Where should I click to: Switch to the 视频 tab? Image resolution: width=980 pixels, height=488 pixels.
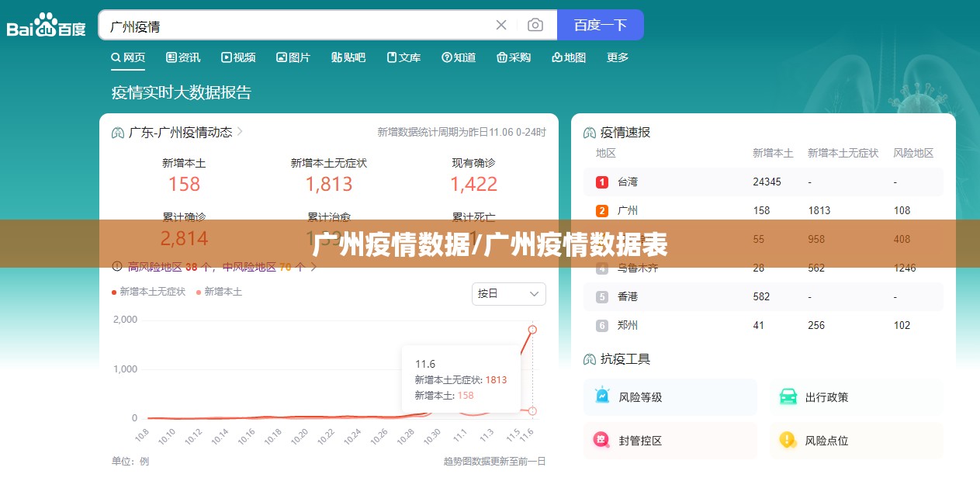(238, 57)
